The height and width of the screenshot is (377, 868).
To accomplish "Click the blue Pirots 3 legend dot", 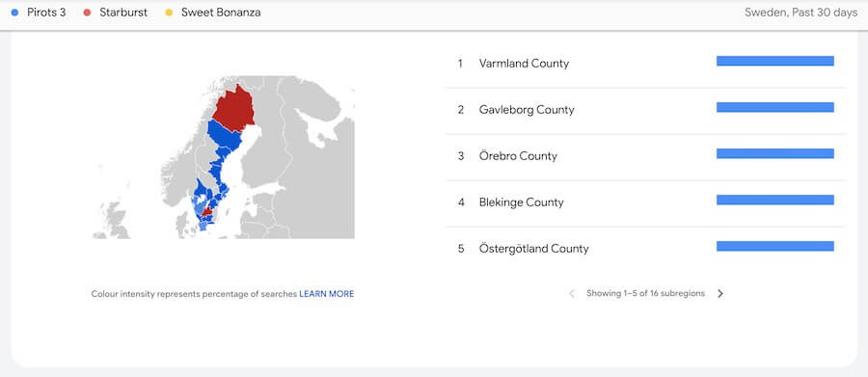I will tap(14, 13).
